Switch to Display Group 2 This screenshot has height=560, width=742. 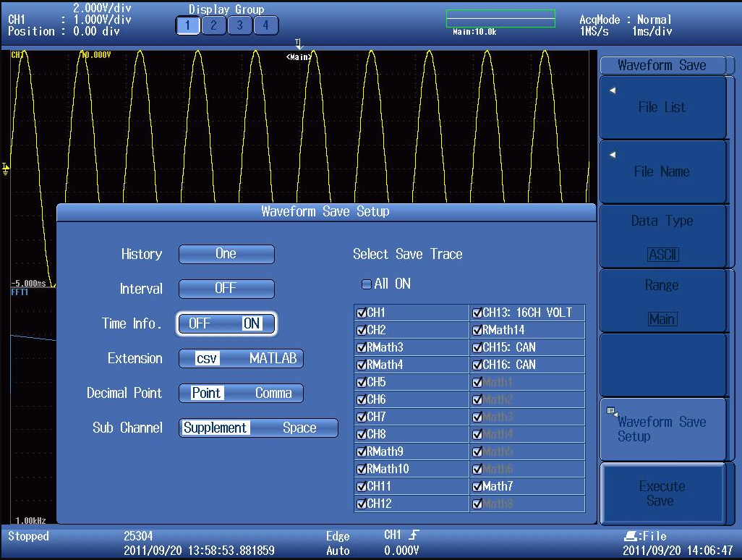[x=213, y=25]
